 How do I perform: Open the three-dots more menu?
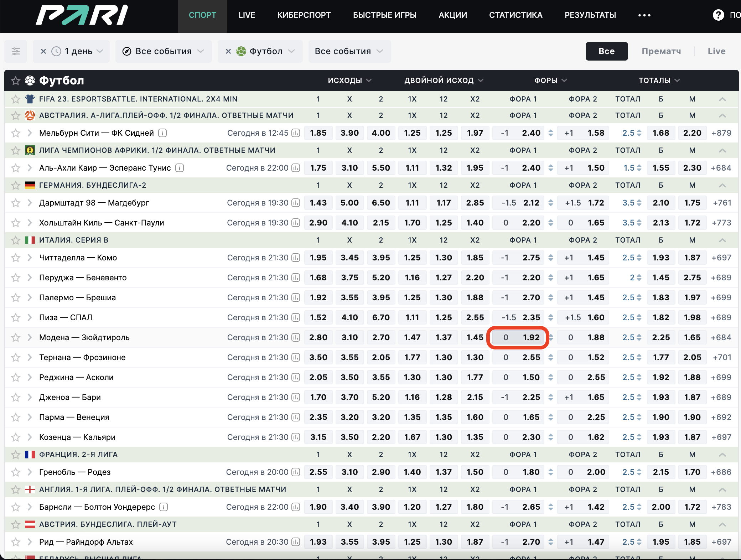pos(644,15)
